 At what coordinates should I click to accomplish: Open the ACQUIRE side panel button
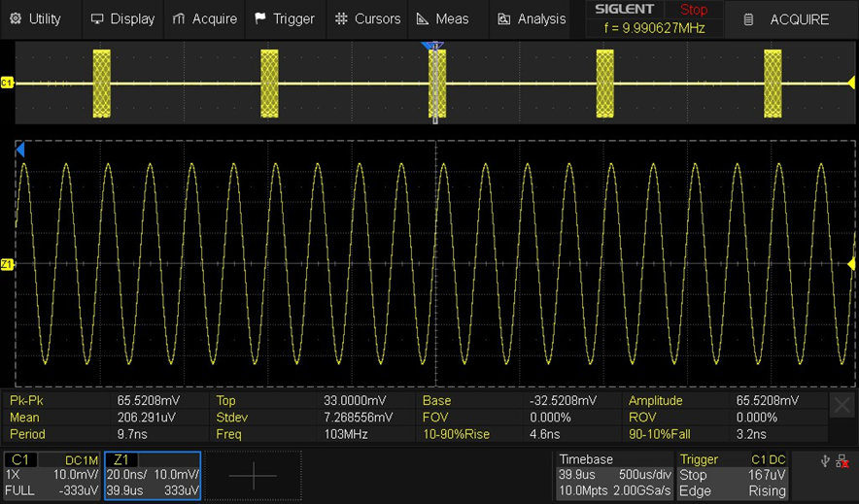pyautogui.click(x=786, y=19)
